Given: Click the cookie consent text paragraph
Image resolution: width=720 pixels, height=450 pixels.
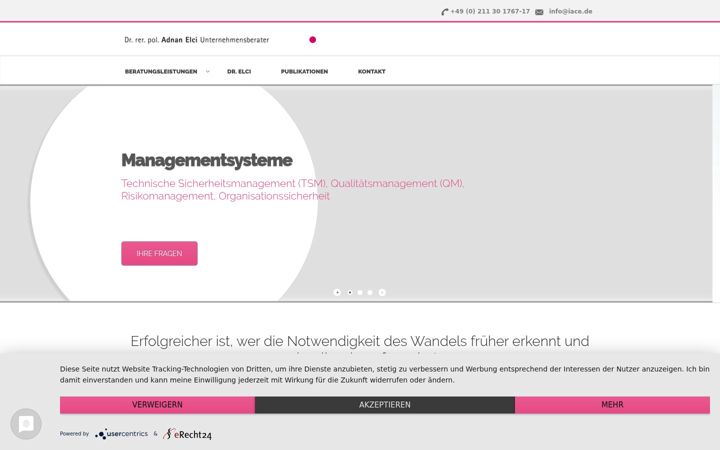Looking at the screenshot, I should point(385,375).
